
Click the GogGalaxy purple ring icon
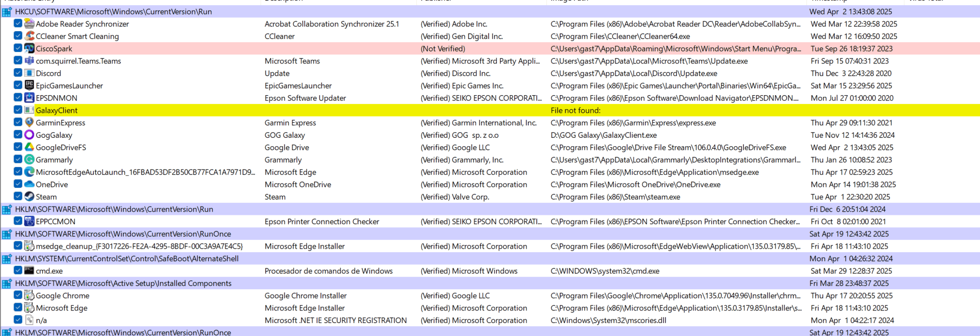pos(29,135)
